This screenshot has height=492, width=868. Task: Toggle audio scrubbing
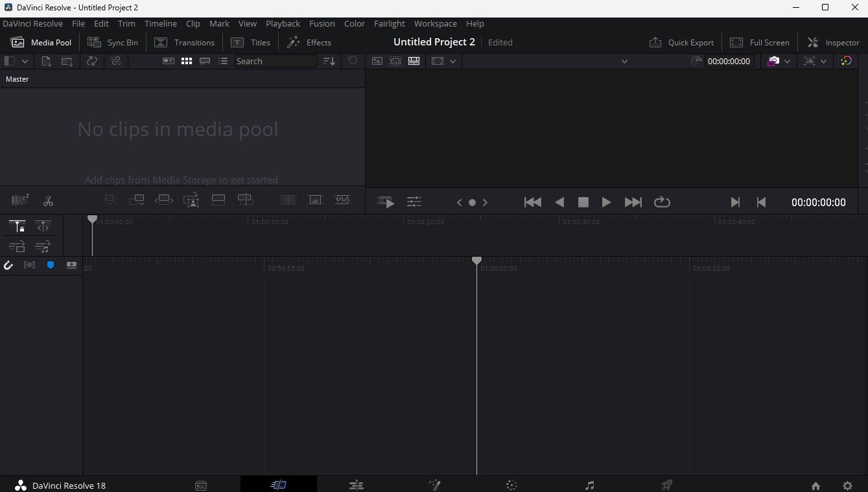click(x=29, y=264)
